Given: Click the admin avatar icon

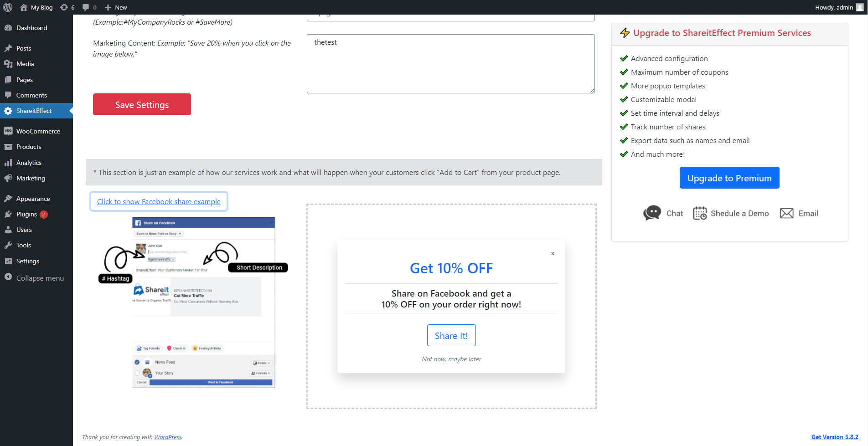Looking at the screenshot, I should click(x=860, y=7).
